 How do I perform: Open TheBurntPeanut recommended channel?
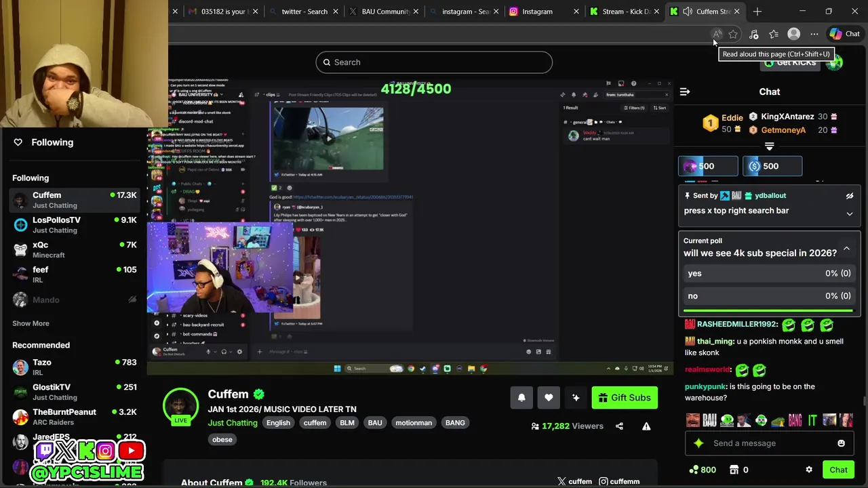point(75,417)
